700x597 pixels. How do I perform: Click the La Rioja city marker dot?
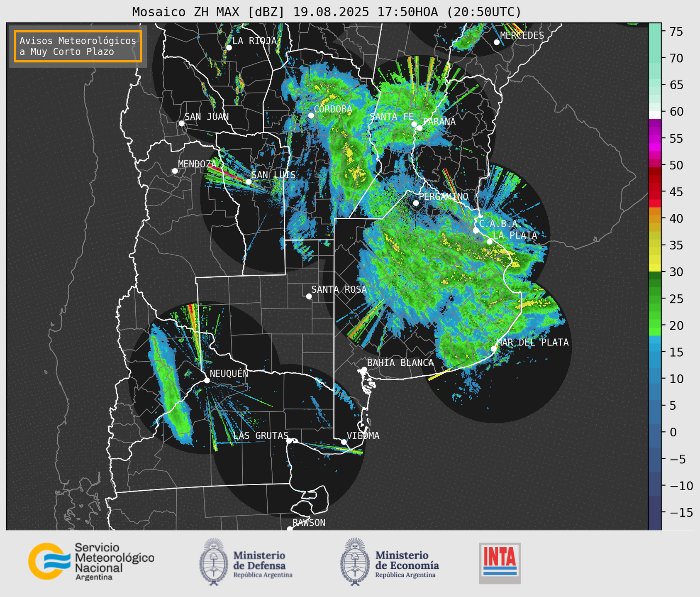(229, 48)
